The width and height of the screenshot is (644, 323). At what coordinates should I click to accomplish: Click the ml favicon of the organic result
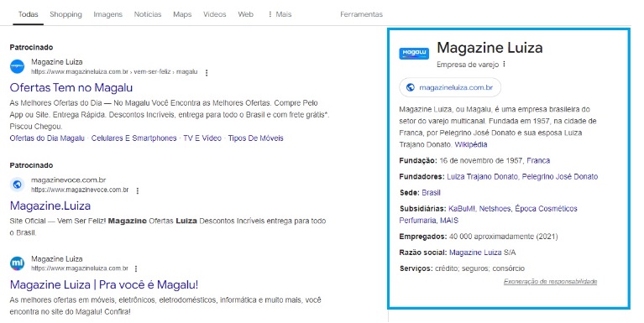18,263
